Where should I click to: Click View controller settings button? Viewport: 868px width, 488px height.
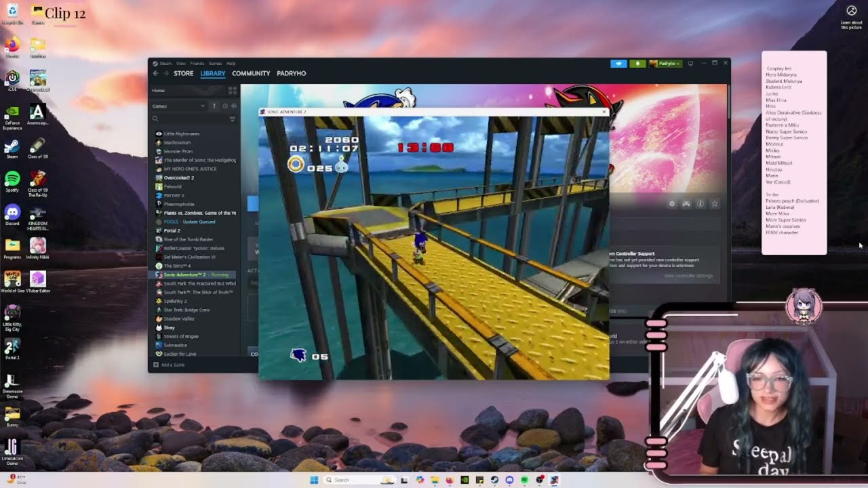click(x=688, y=275)
